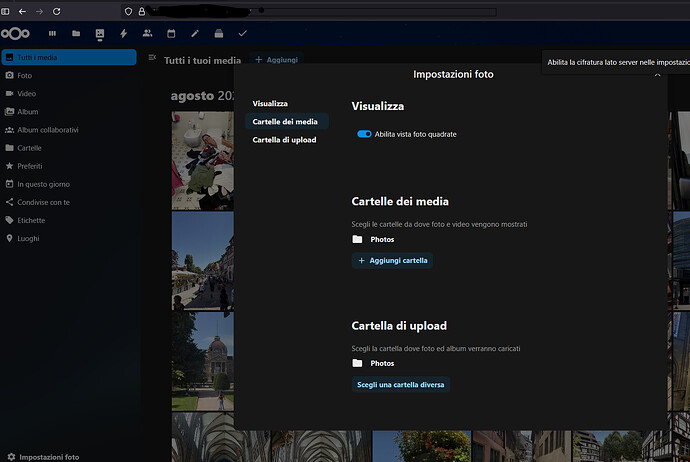Open the Files app folder icon

(76, 34)
